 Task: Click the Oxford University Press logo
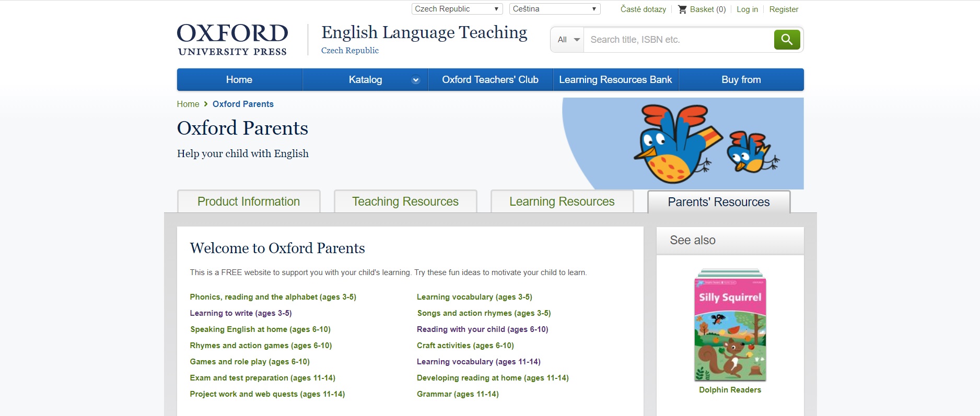232,40
